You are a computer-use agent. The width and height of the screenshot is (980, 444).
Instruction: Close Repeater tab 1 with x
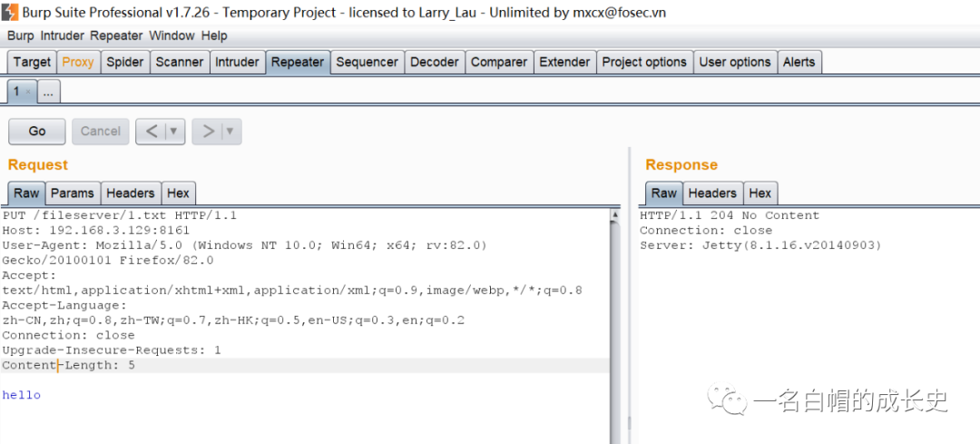point(27,93)
